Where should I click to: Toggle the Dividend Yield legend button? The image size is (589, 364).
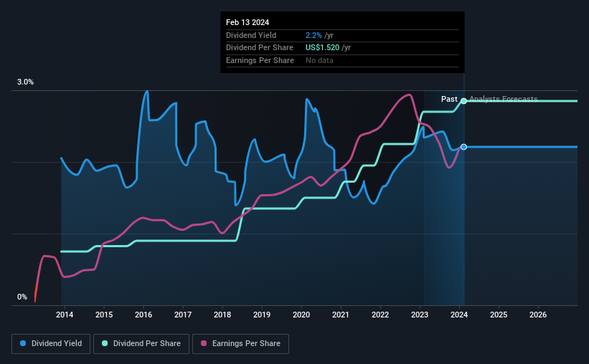51,344
